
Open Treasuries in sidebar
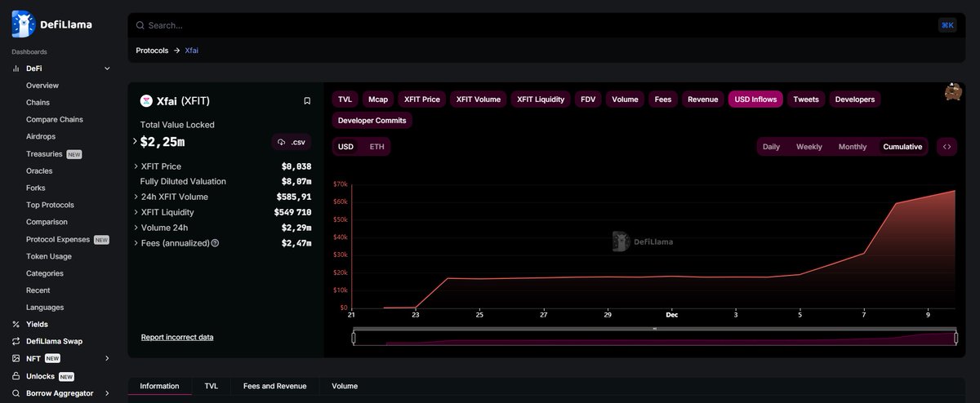click(x=44, y=153)
